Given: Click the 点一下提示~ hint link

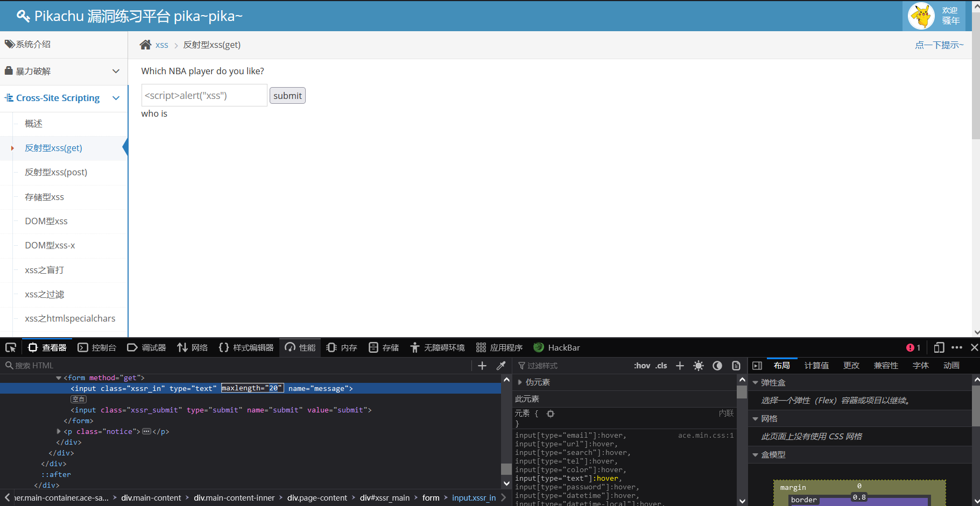Looking at the screenshot, I should coord(939,45).
